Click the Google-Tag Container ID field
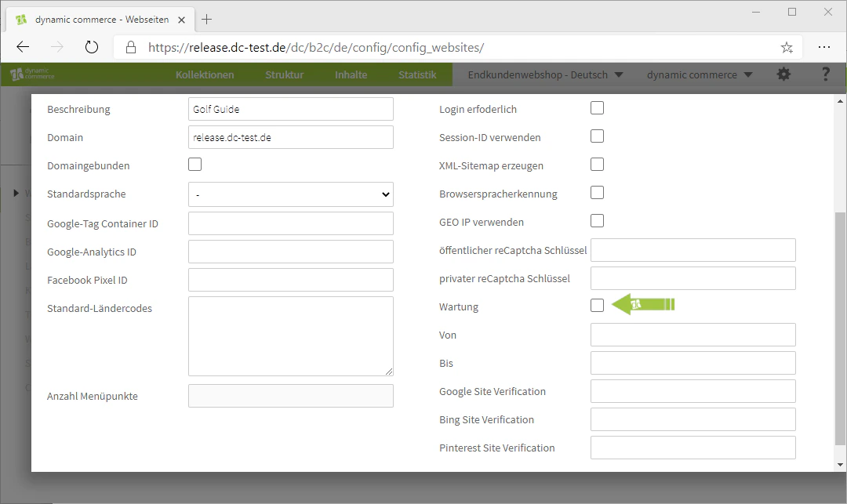This screenshot has width=847, height=504. click(x=291, y=223)
